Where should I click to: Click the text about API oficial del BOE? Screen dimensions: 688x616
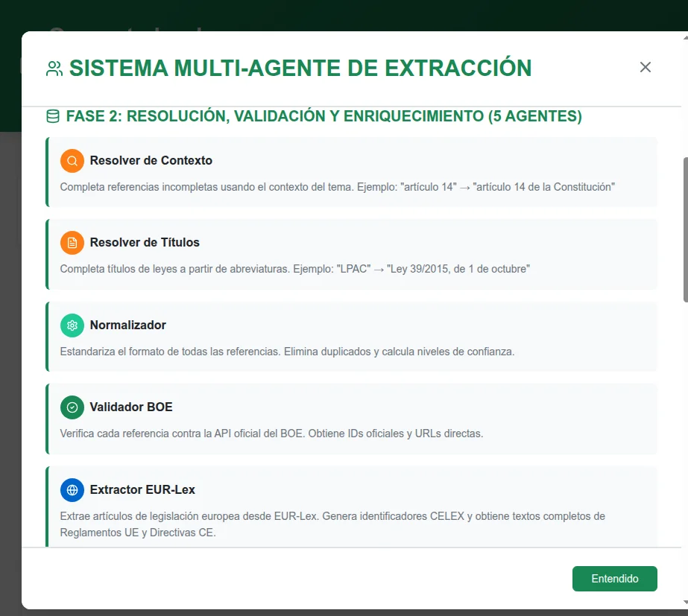click(271, 434)
